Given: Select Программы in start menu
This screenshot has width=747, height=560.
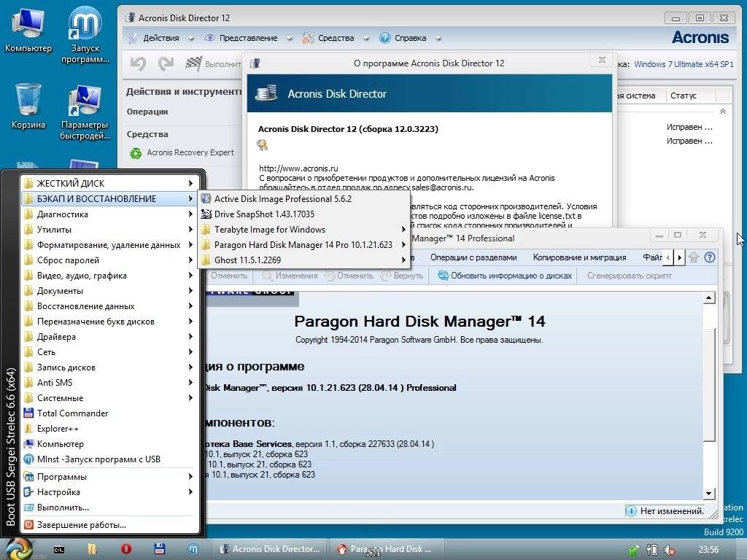Looking at the screenshot, I should pos(110,477).
